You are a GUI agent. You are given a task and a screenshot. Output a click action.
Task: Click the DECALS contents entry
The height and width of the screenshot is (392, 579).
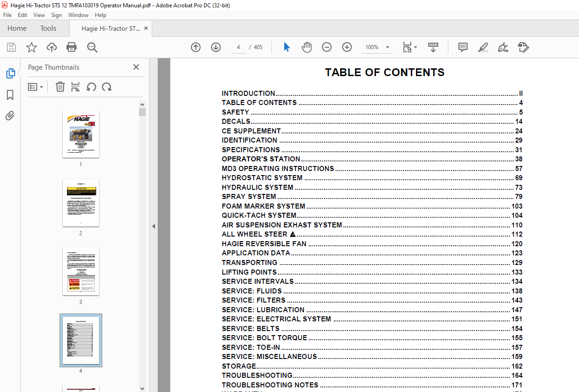372,121
